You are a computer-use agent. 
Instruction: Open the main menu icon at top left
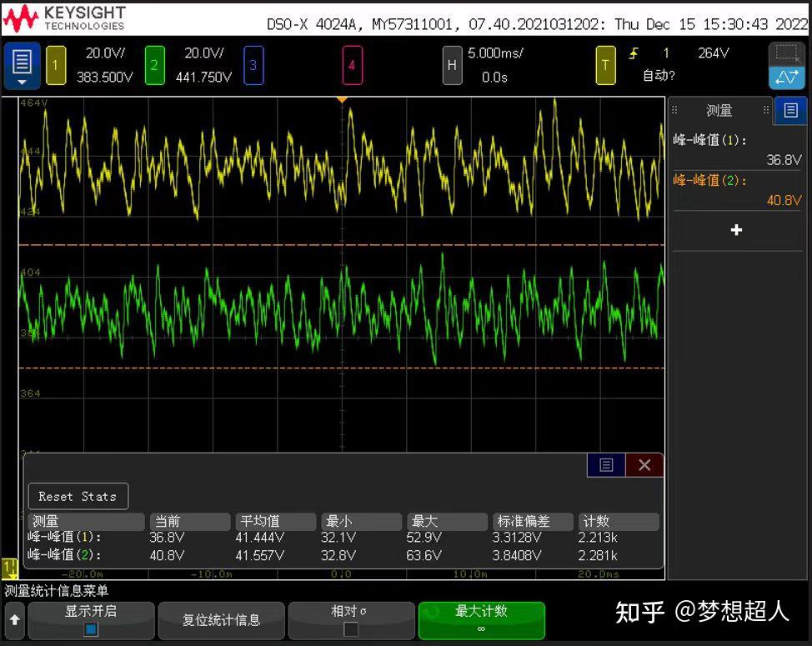tap(22, 66)
